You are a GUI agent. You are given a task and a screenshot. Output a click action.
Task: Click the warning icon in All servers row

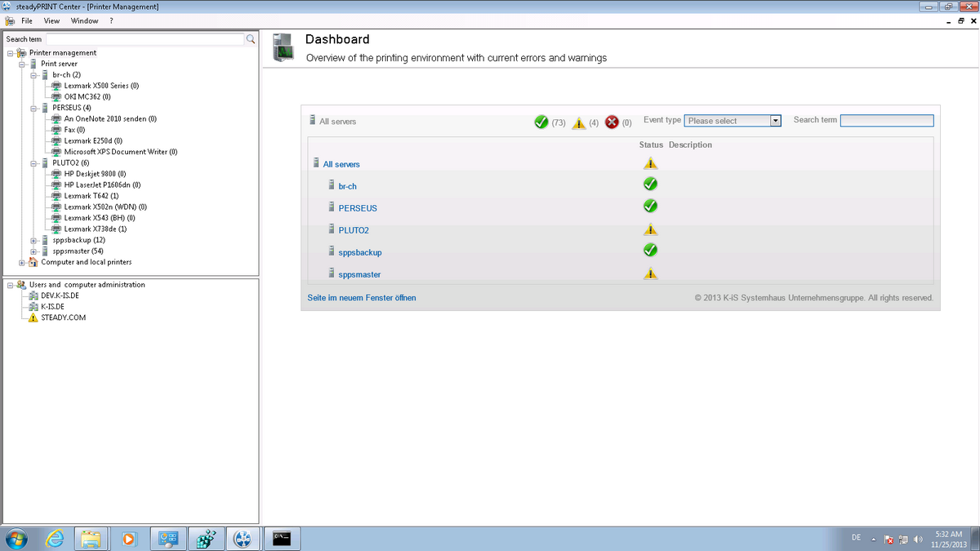(651, 163)
